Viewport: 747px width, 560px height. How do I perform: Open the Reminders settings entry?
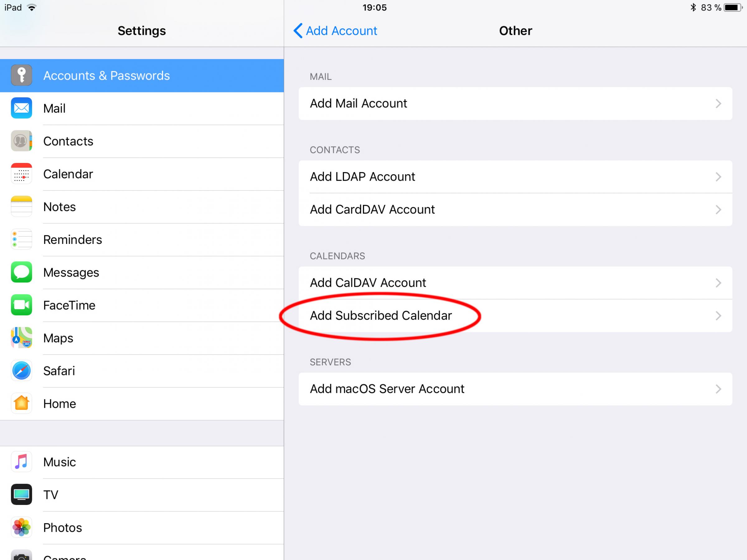pyautogui.click(x=73, y=240)
